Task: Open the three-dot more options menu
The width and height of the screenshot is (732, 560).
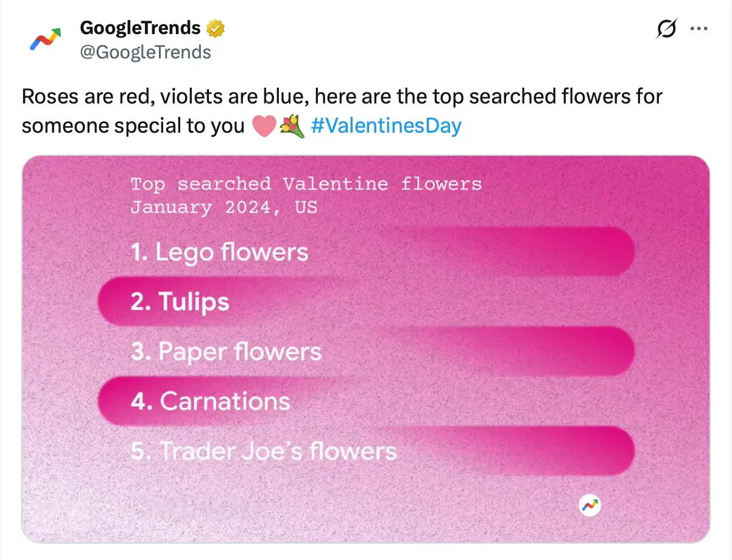Action: coord(699,29)
